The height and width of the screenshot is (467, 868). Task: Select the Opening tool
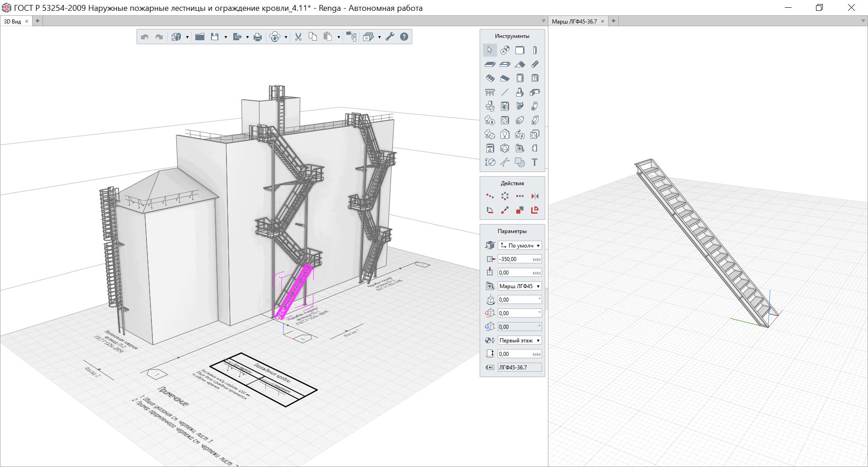(x=505, y=64)
